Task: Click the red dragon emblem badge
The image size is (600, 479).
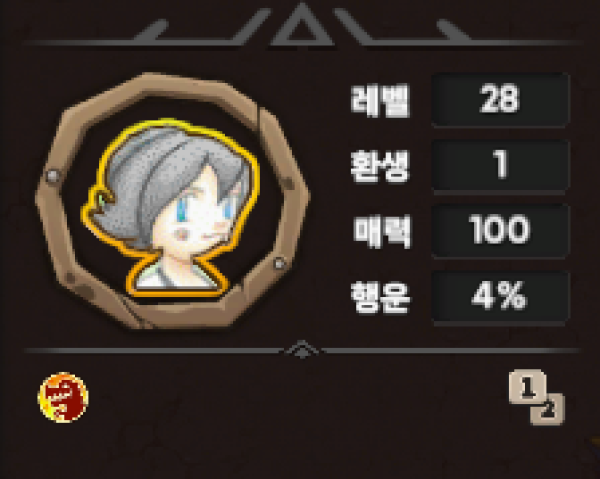Action: click(64, 397)
